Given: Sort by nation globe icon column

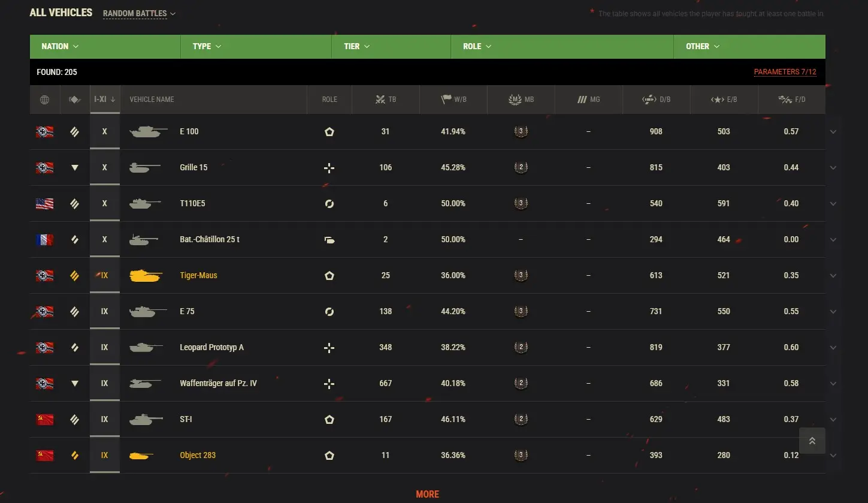Looking at the screenshot, I should pyautogui.click(x=44, y=100).
